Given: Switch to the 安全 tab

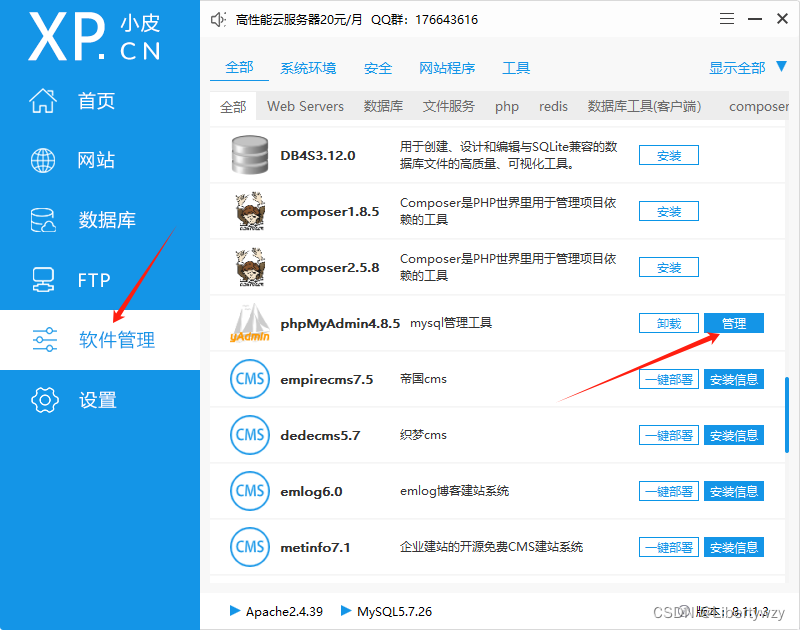Looking at the screenshot, I should [378, 68].
